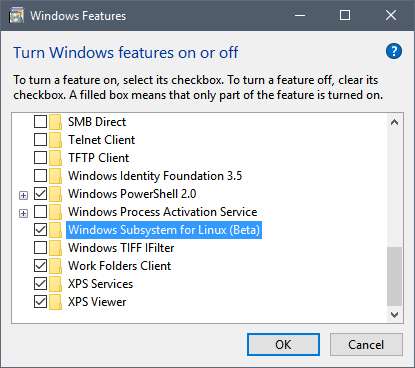Screen dimensions: 415x368
Task: Click the scrollbar up arrow
Action: coord(394,122)
